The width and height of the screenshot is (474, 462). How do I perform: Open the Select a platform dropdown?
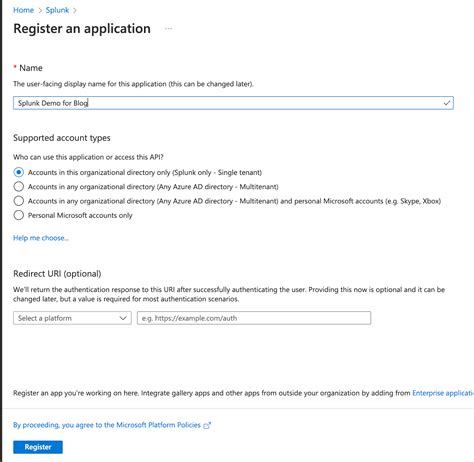point(72,318)
